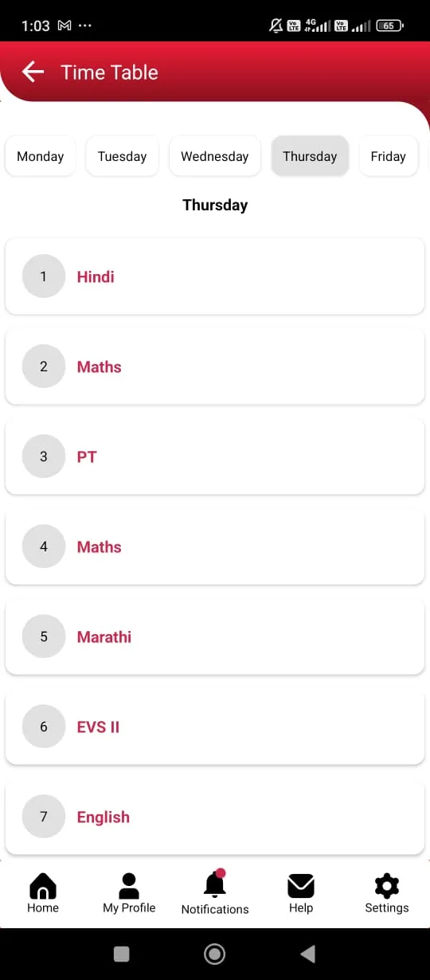The width and height of the screenshot is (430, 980).
Task: Tap Android triangular back navigation button
Action: 307,954
